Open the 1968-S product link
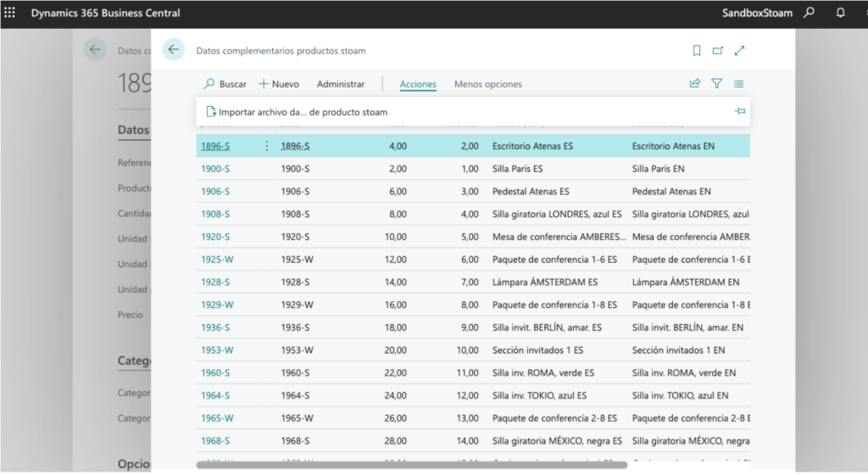 214,441
